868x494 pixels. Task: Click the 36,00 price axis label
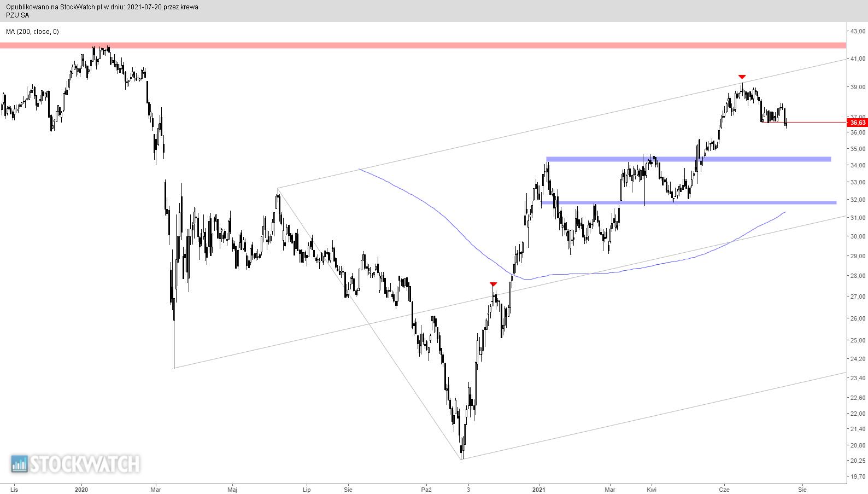858,132
